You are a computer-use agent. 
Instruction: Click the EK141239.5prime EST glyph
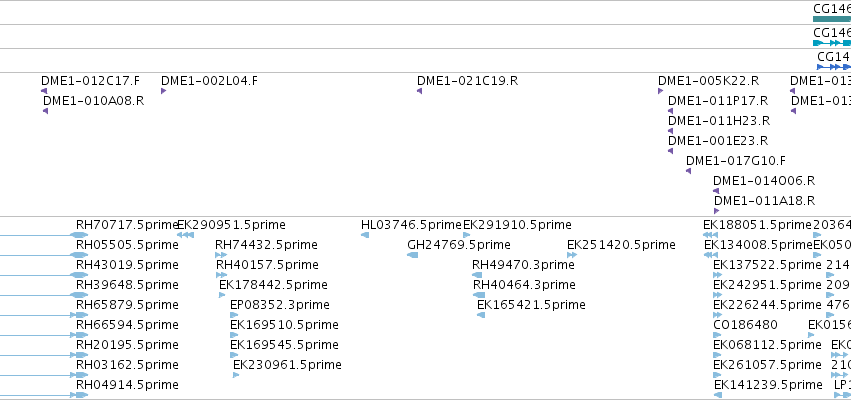(x=718, y=395)
